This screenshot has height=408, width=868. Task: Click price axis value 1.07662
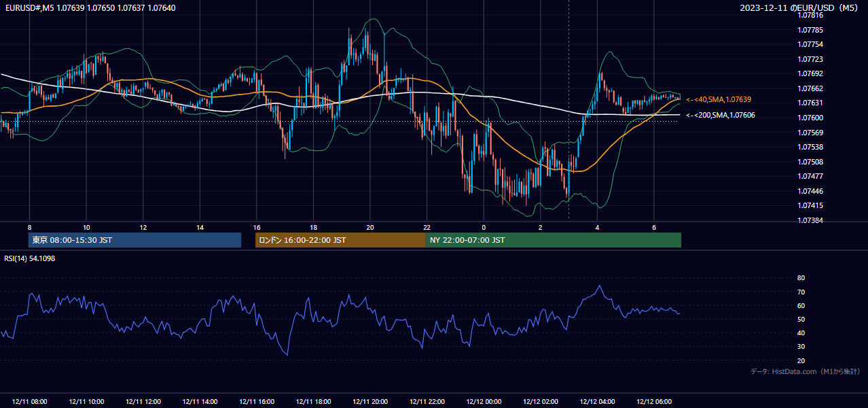[x=811, y=88]
